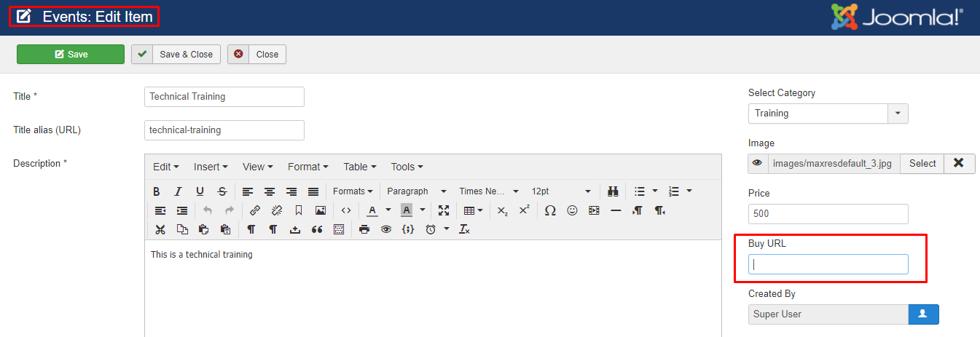Image resolution: width=980 pixels, height=337 pixels.
Task: Open the emoticons smiley icon
Action: click(x=572, y=210)
